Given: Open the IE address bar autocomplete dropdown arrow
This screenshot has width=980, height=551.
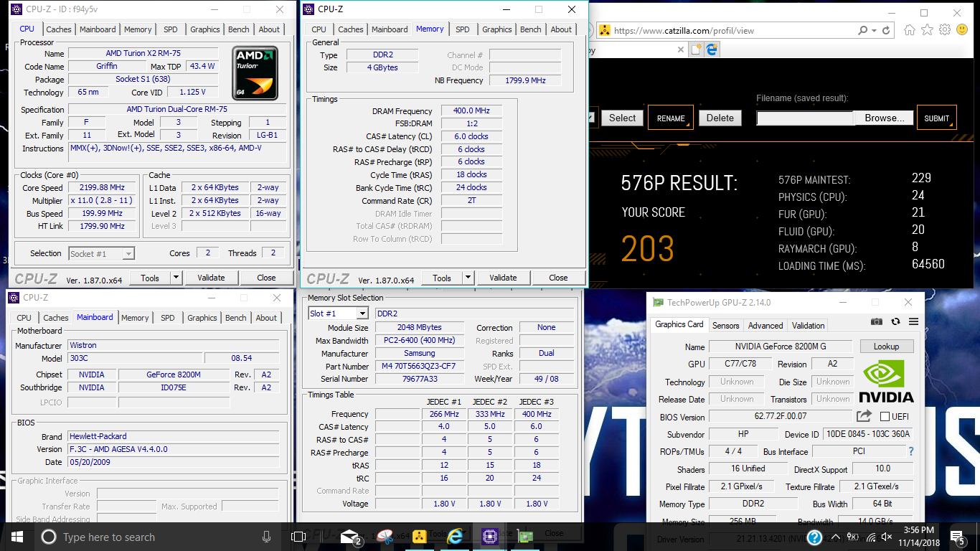Looking at the screenshot, I should pyautogui.click(x=874, y=31).
